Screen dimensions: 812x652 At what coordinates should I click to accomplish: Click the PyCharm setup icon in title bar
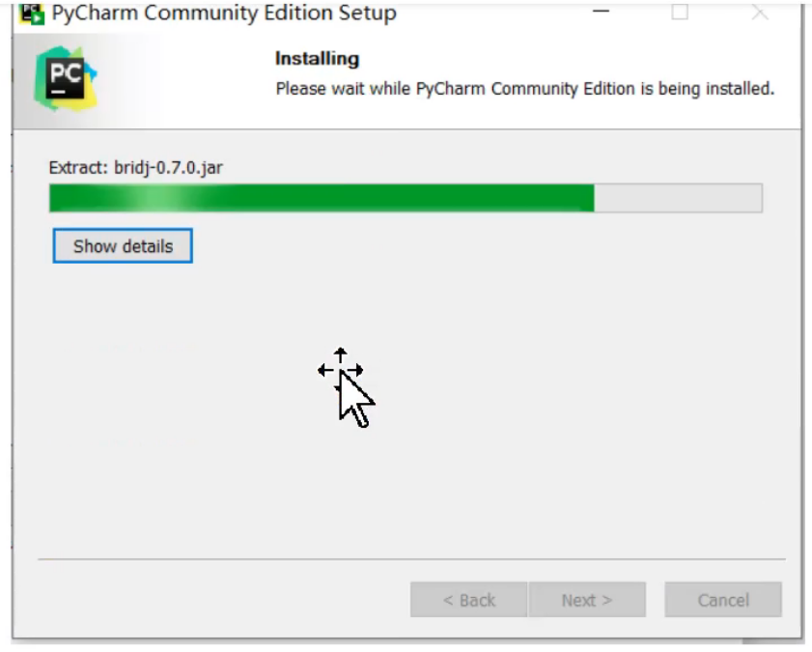(x=32, y=14)
